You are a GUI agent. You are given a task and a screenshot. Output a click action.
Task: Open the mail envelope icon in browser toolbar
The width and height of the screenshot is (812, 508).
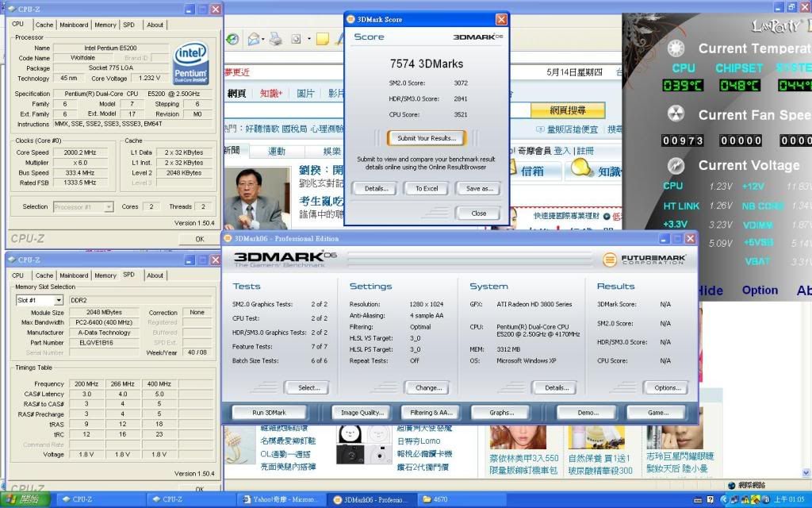pos(253,40)
